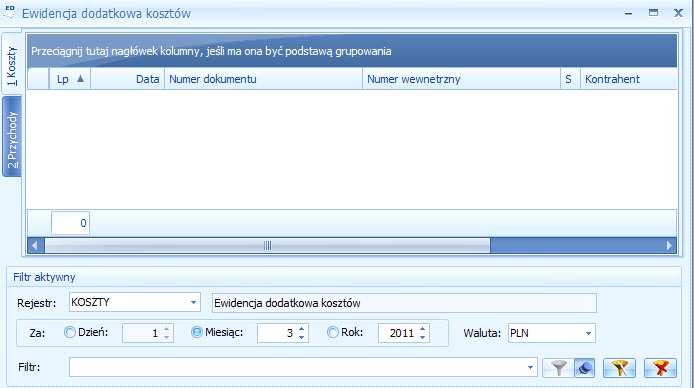Decrease the Rok value with down arrow
Screen dimensions: 694x388
(423, 337)
